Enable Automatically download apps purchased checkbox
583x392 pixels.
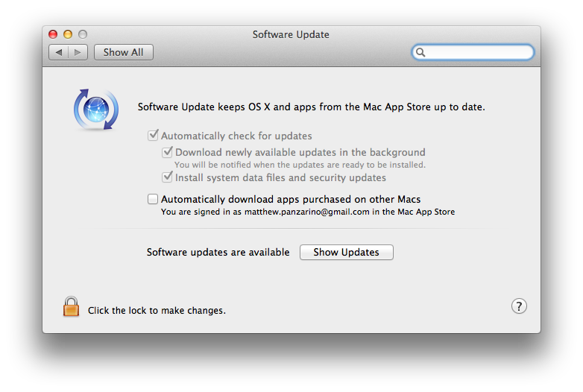[x=153, y=199]
